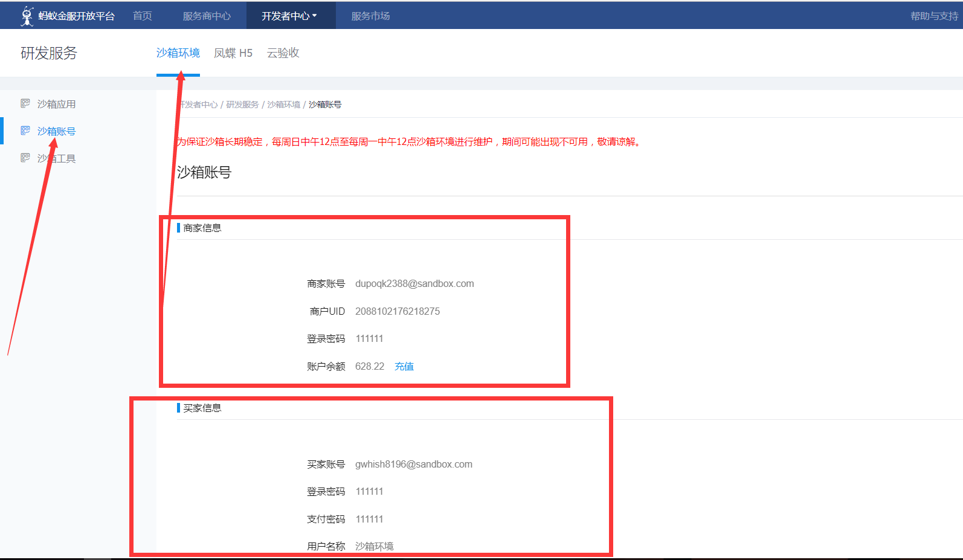Click the 商户UID label
963x560 pixels.
(x=327, y=311)
